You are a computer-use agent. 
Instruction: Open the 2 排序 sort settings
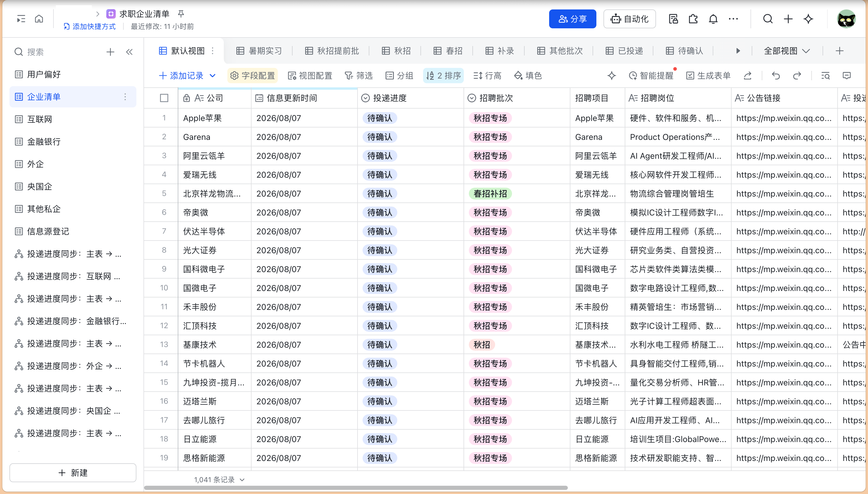(x=443, y=76)
